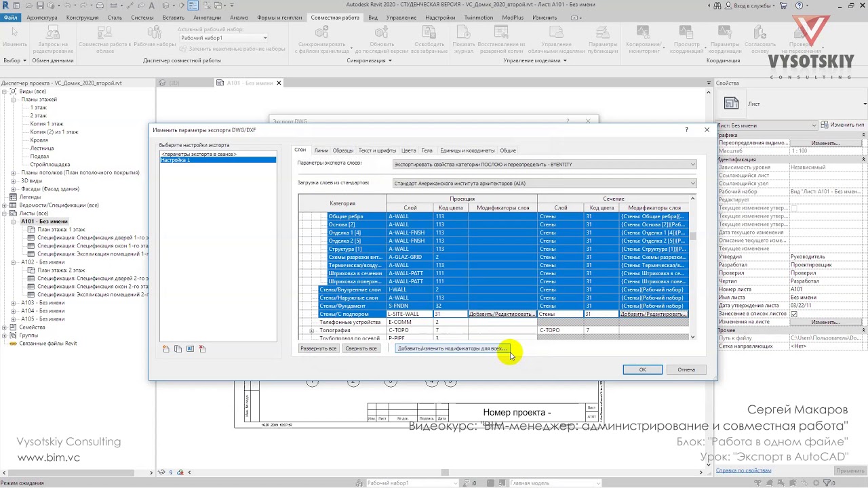The image size is (868, 488).
Task: Select 'Настройка 1' export setup
Action: tap(218, 160)
